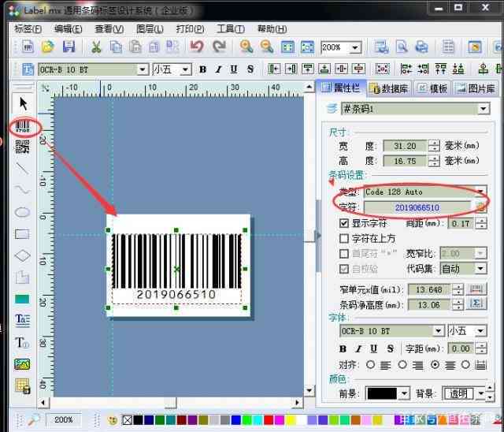Viewport: 504px width, 432px height.
Task: Open the 帮助(H) menu
Action: [272, 29]
